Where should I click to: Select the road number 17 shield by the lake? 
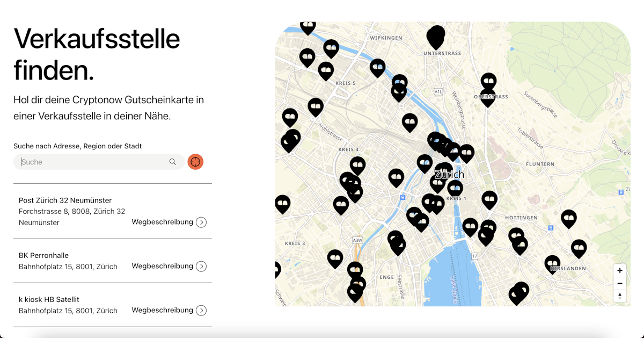pos(474,256)
